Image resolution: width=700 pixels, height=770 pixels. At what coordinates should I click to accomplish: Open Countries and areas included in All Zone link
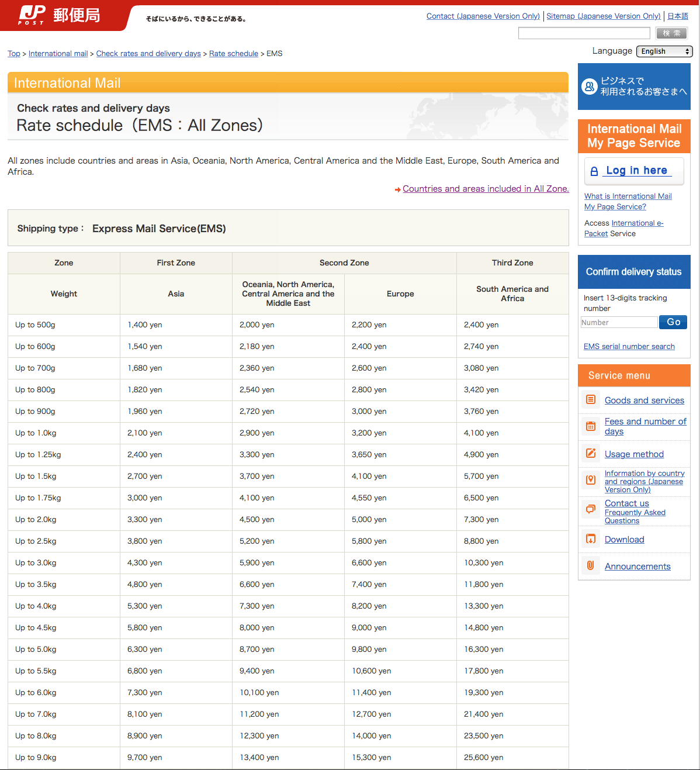(486, 189)
